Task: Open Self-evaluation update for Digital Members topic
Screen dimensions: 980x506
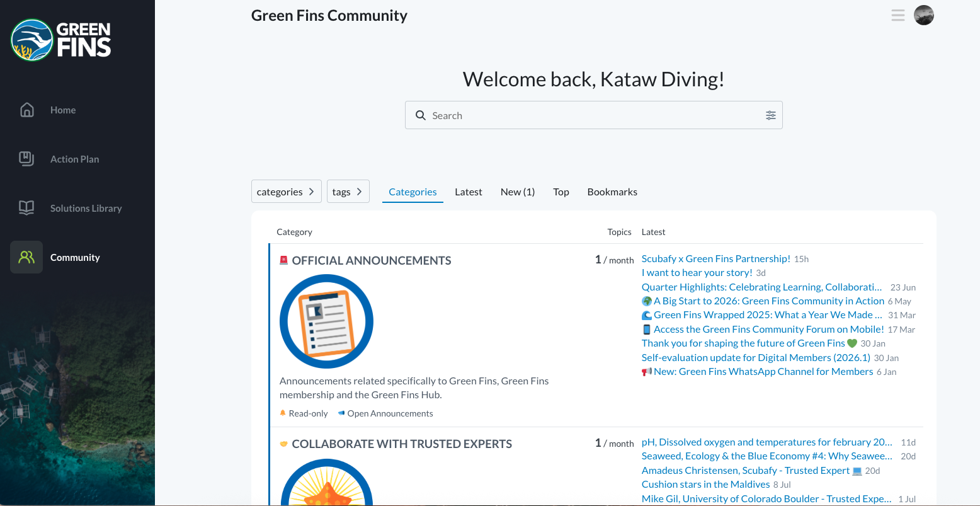Action: tap(756, 357)
